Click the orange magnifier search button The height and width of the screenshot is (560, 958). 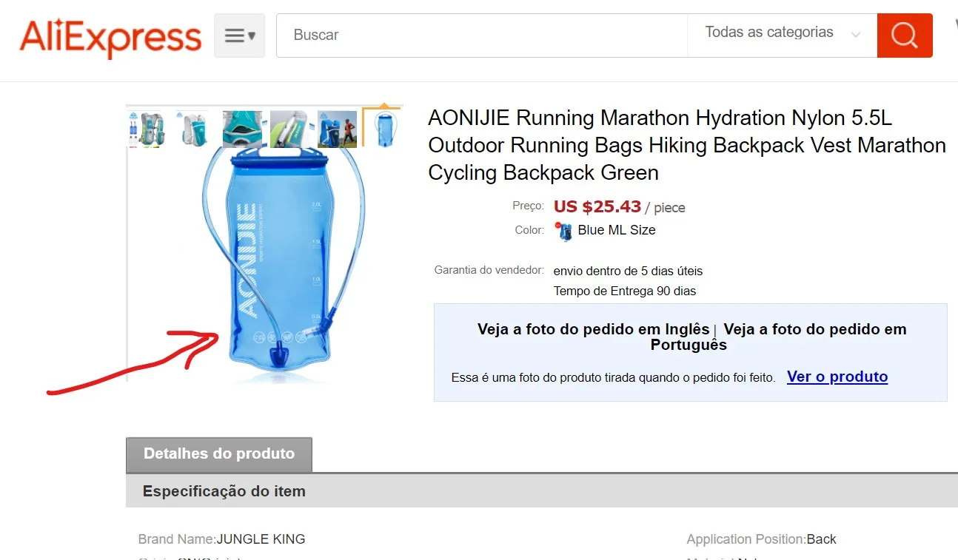point(905,35)
